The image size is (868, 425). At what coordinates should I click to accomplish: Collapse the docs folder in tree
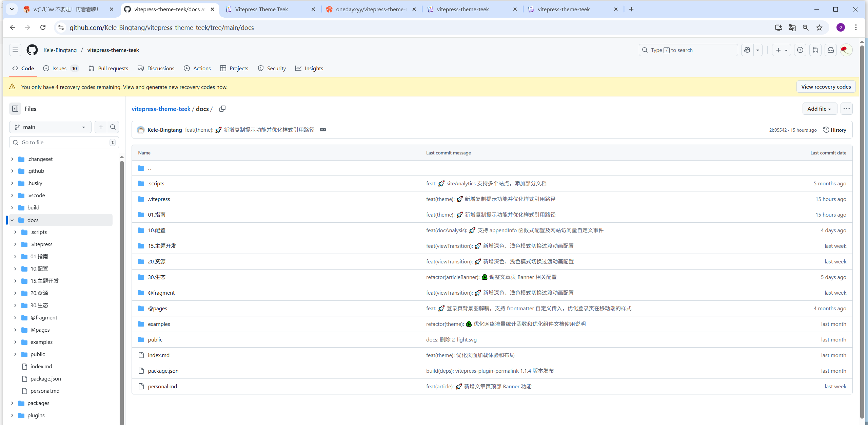(12, 220)
